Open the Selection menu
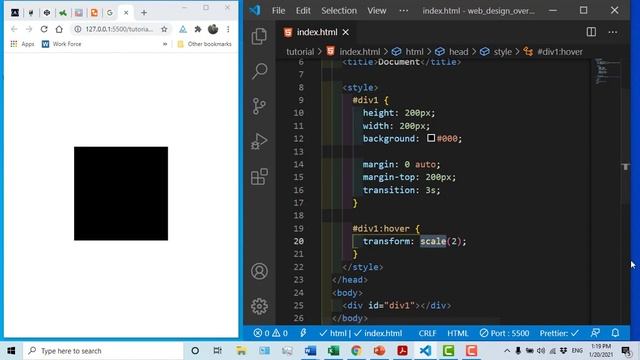 tap(339, 11)
